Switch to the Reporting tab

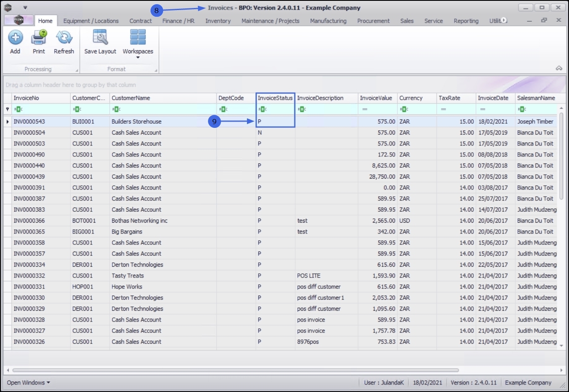(466, 21)
